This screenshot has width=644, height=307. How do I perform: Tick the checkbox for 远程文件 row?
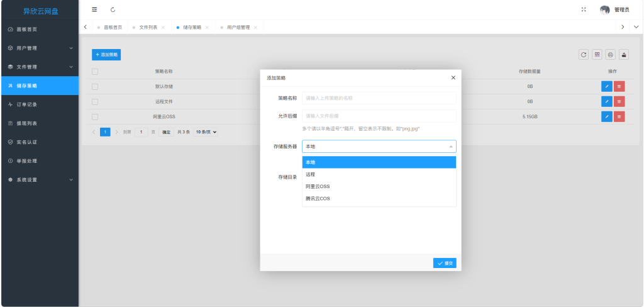tap(95, 101)
